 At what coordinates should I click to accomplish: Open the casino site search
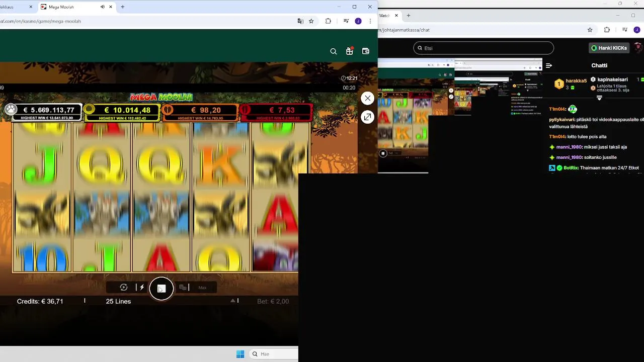tap(334, 51)
